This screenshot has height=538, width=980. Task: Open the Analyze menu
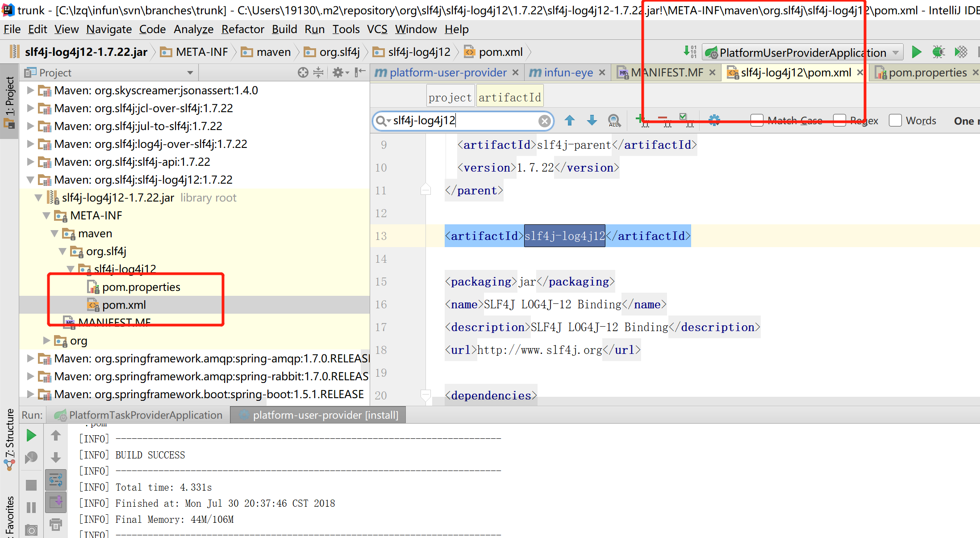point(193,29)
